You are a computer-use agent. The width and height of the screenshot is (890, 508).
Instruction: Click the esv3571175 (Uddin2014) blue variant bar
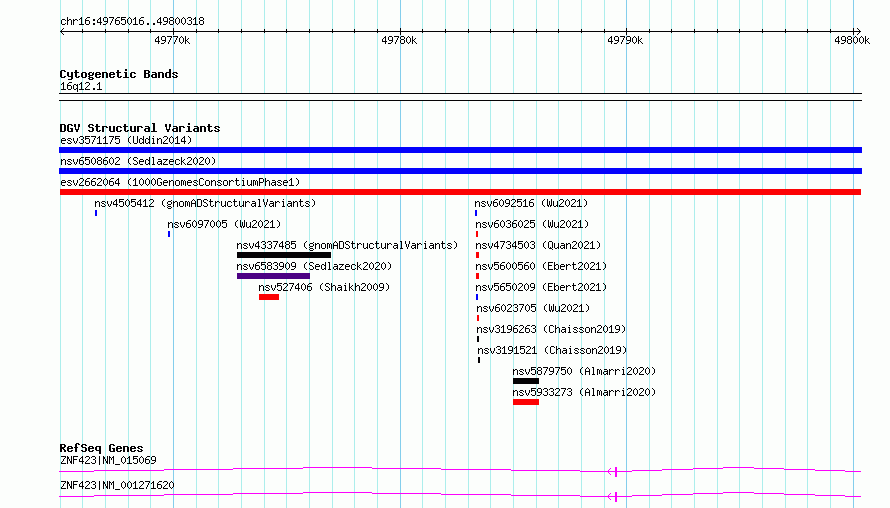tap(460, 150)
